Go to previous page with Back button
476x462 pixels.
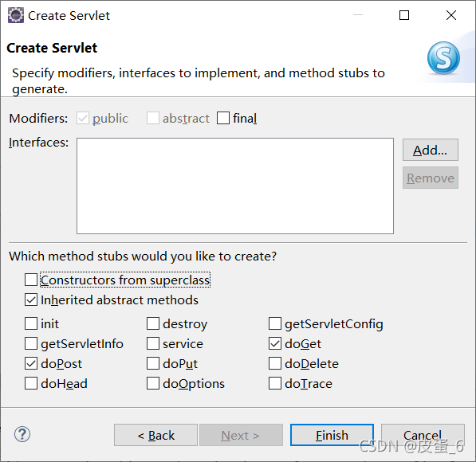[x=155, y=435]
